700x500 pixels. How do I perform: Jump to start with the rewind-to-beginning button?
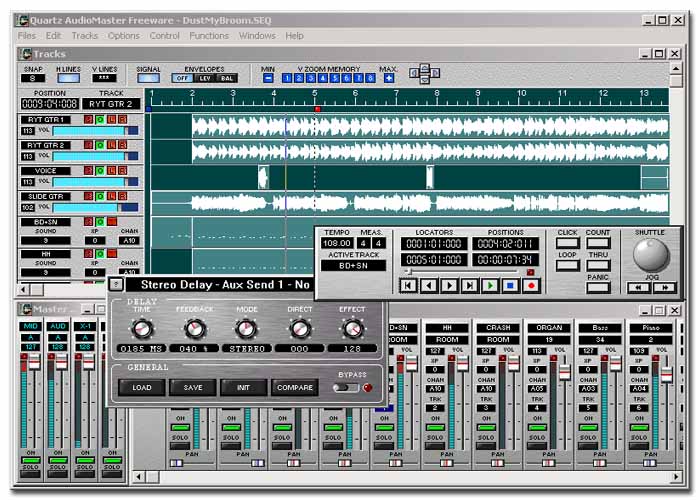(x=408, y=286)
